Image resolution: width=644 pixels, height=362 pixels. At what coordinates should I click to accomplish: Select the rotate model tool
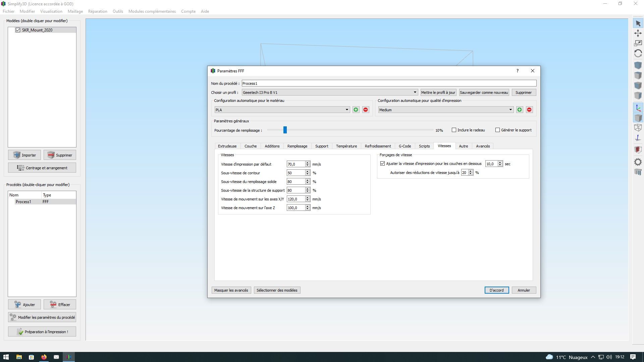(x=638, y=54)
